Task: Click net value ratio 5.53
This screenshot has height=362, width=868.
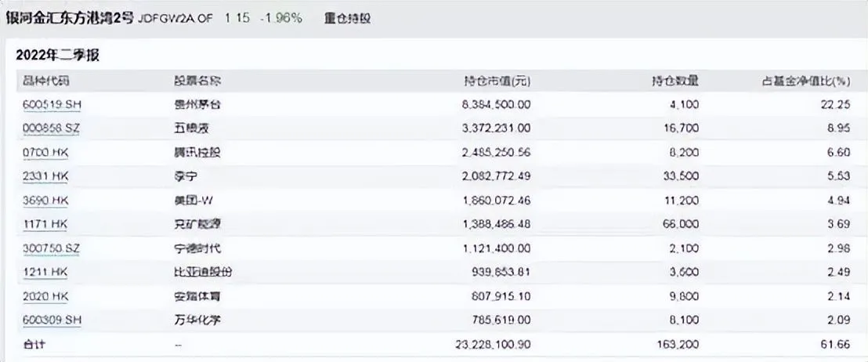Action: click(x=838, y=176)
